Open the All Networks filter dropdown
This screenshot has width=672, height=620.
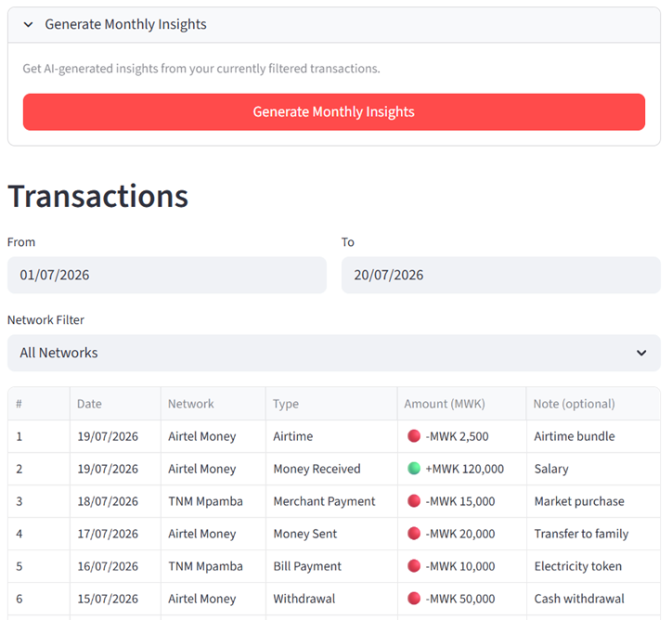[334, 353]
